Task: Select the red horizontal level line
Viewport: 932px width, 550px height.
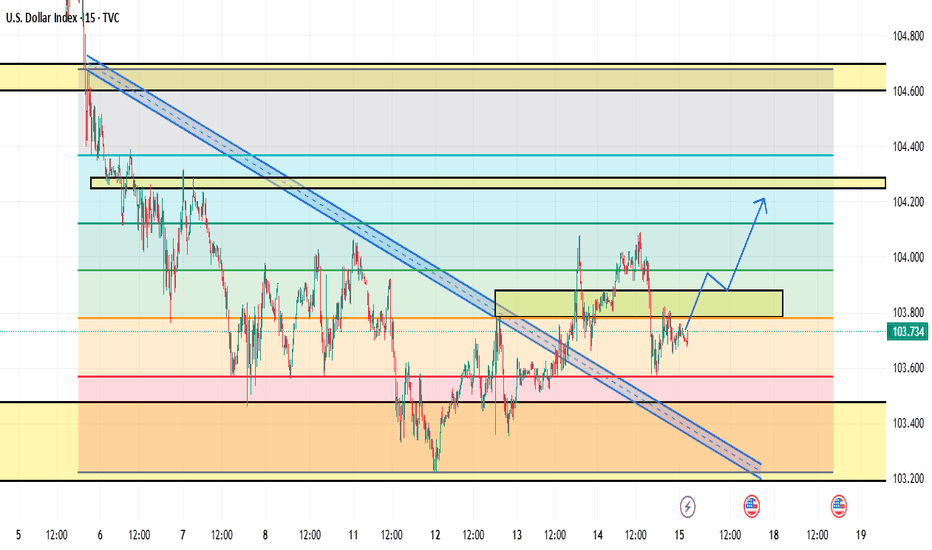Action: tap(455, 376)
